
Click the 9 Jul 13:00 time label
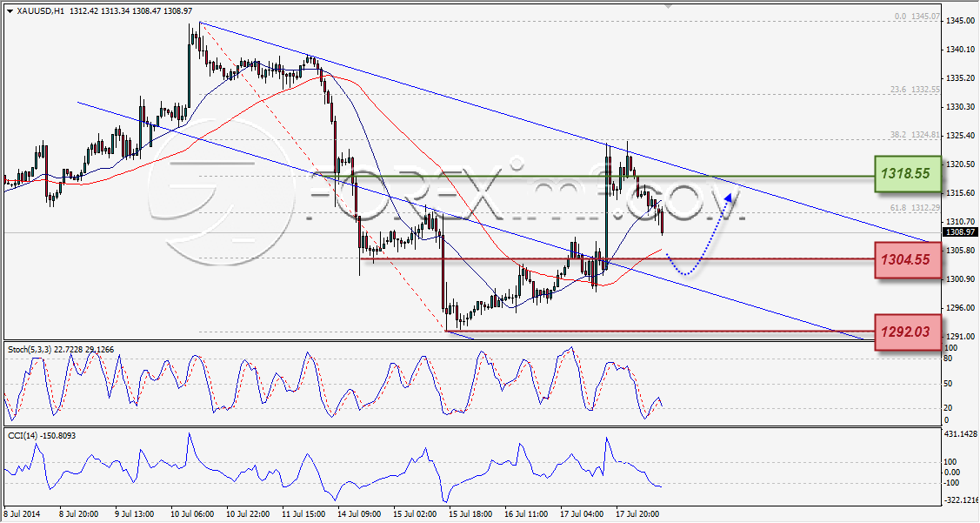coord(135,514)
